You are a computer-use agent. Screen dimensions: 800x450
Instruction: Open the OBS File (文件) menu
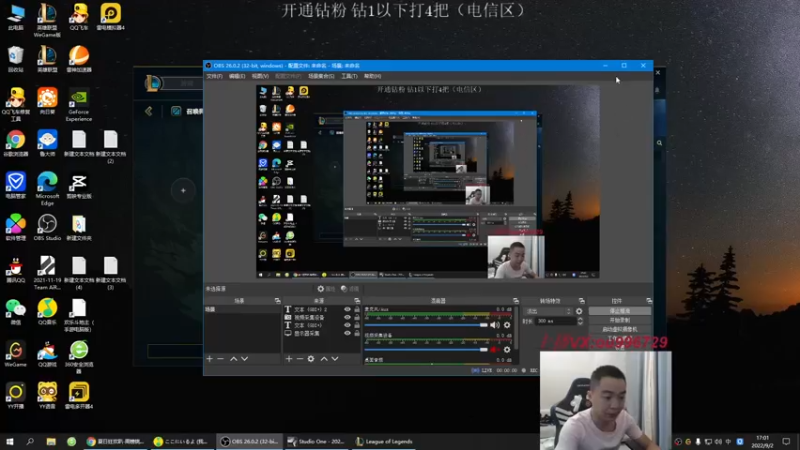[214, 76]
